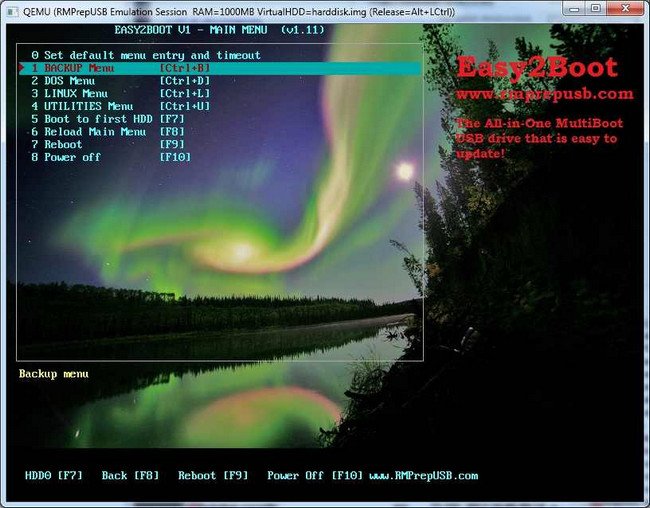Close the QEMU emulation window
650x508 pixels.
pos(626,8)
